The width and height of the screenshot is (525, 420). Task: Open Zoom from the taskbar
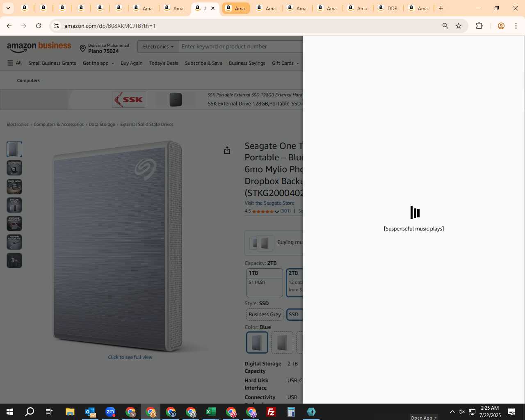point(110,412)
